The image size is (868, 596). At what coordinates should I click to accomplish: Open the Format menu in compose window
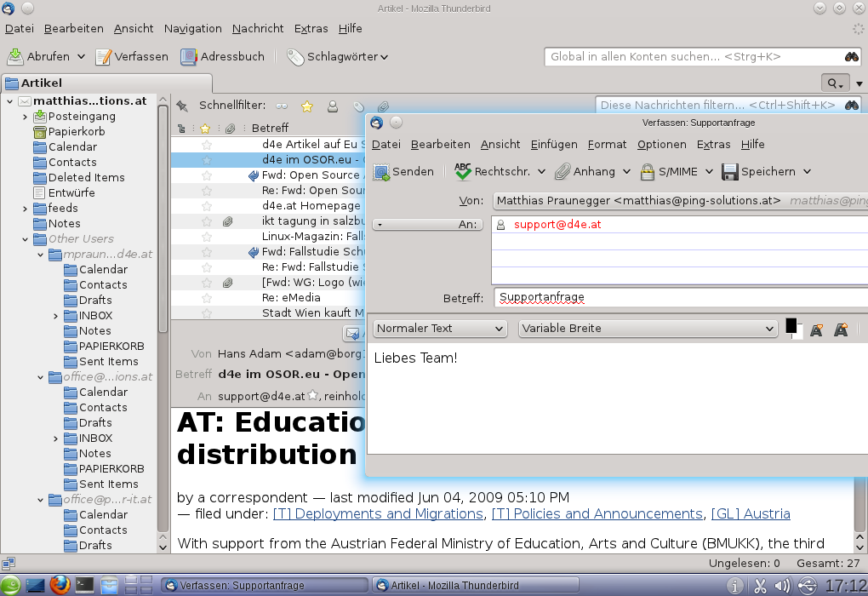[x=608, y=145]
